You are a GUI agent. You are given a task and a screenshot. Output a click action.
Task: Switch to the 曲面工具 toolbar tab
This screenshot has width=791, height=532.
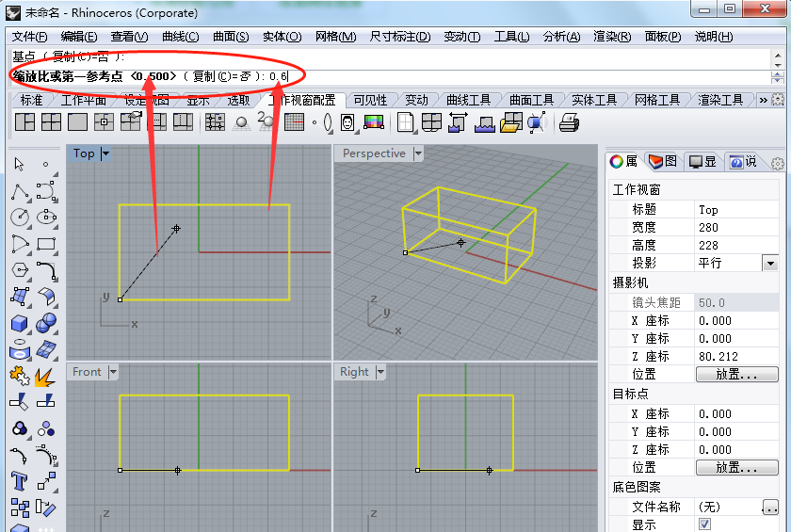(x=531, y=101)
